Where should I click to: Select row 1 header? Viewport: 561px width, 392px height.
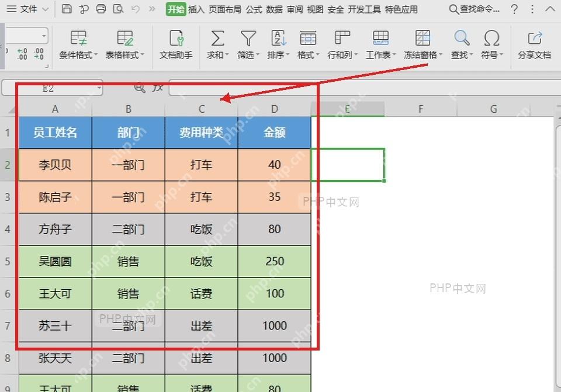pyautogui.click(x=8, y=133)
